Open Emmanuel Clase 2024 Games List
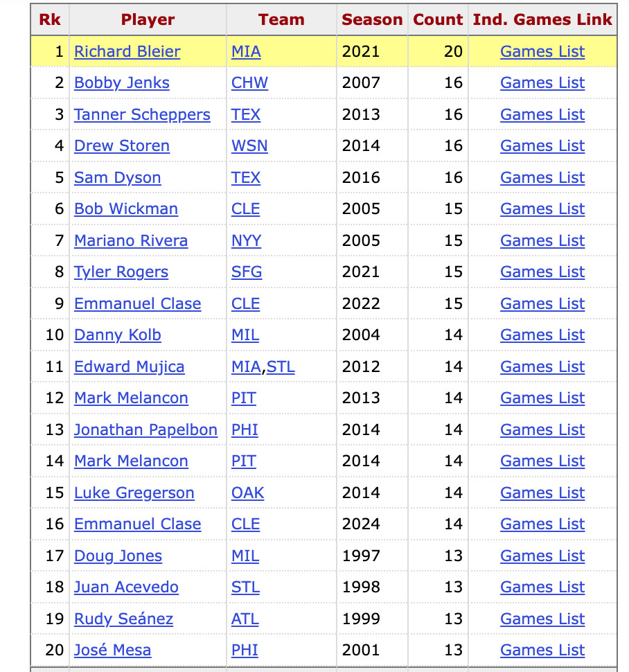Screen dimensions: 629x672 (542, 524)
